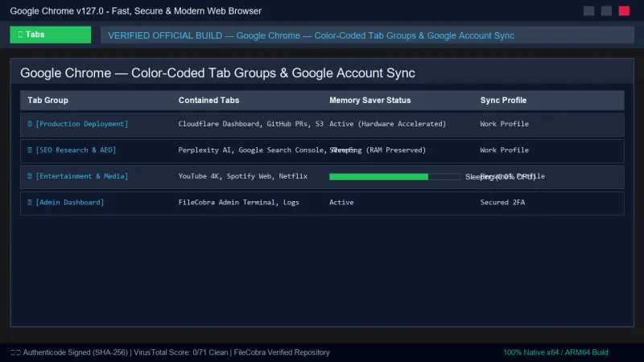Image resolution: width=644 pixels, height=362 pixels.
Task: Click Work Profile in SEO Research row
Action: coord(505,150)
